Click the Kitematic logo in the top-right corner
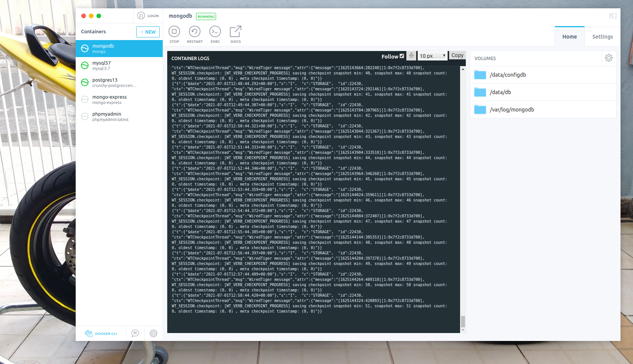Image resolution: width=633 pixels, height=364 pixels. (x=613, y=16)
